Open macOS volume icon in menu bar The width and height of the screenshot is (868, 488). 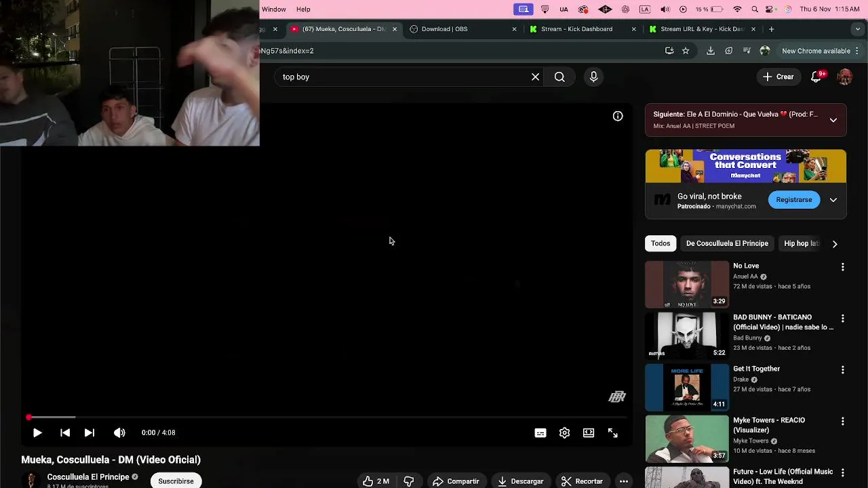665,9
